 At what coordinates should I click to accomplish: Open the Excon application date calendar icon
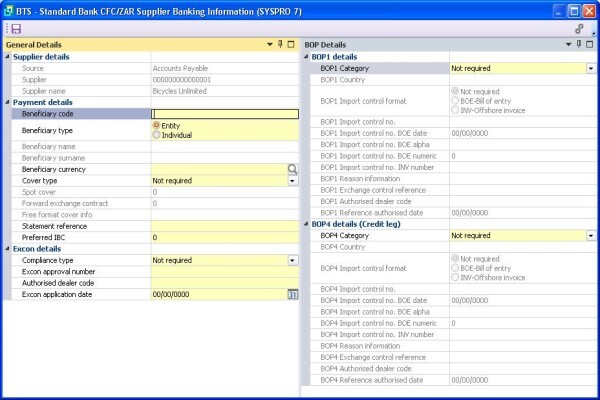293,294
